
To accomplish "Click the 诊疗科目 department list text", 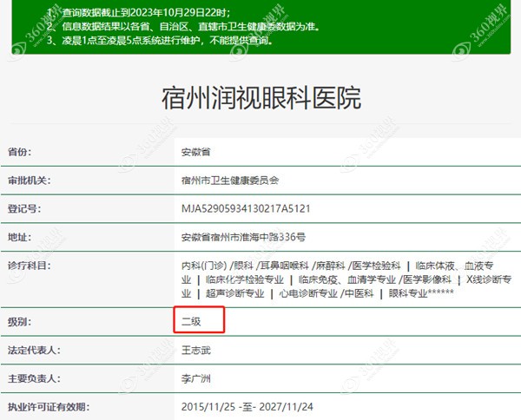I will [x=346, y=279].
